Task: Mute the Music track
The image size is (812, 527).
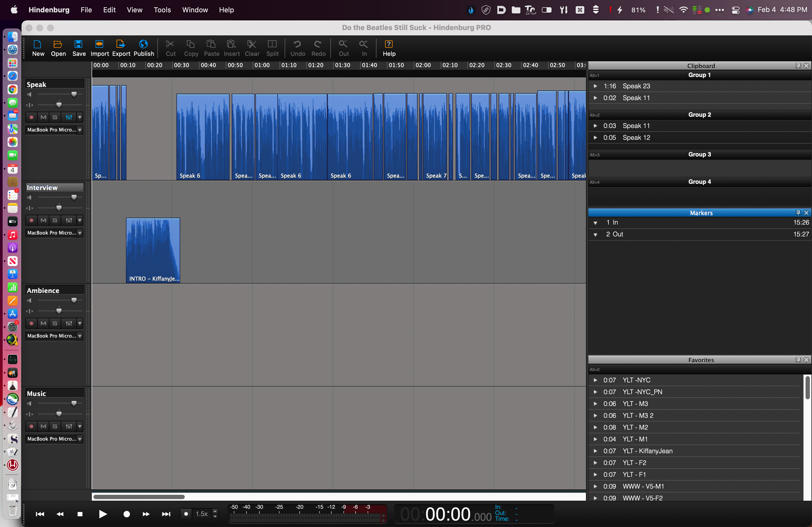Action: [x=43, y=426]
